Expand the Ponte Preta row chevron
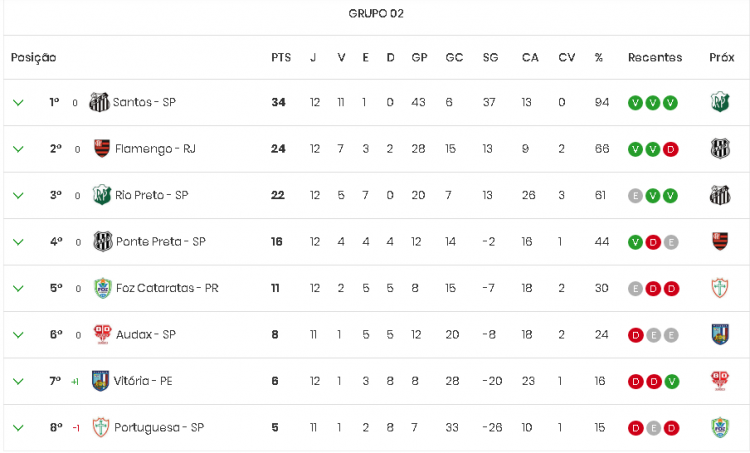750x453 pixels. point(18,242)
